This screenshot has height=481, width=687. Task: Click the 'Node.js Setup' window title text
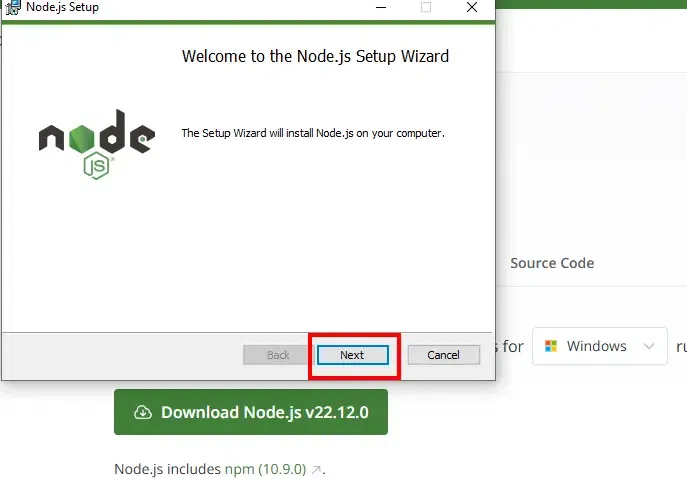tap(63, 7)
